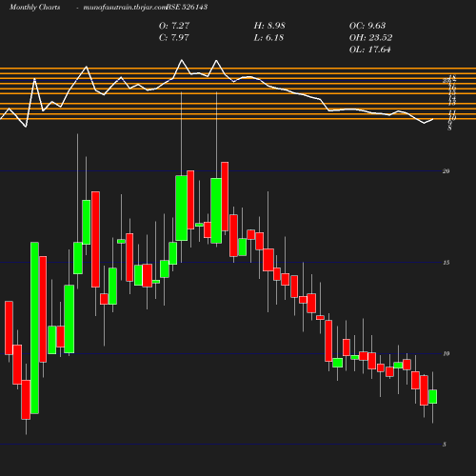Select the close value 'C: 7.97'
Image resolution: width=476 pixels, height=476 pixels.
pyautogui.click(x=174, y=37)
